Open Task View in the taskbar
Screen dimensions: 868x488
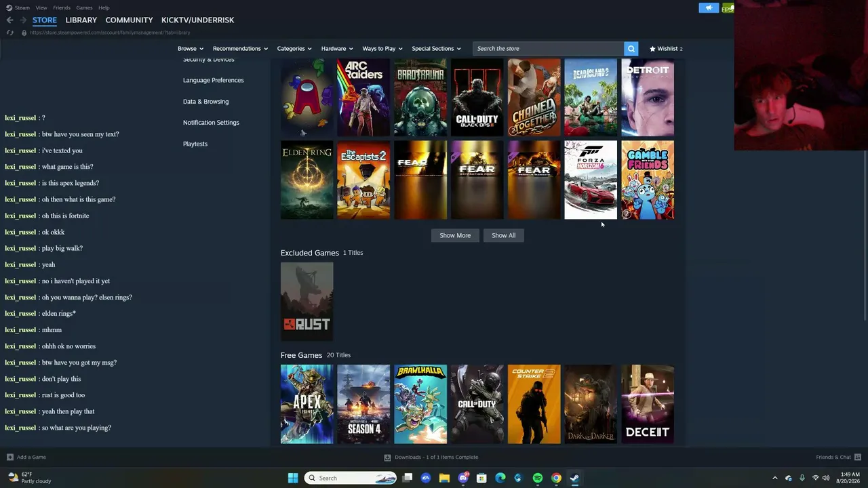tap(408, 478)
